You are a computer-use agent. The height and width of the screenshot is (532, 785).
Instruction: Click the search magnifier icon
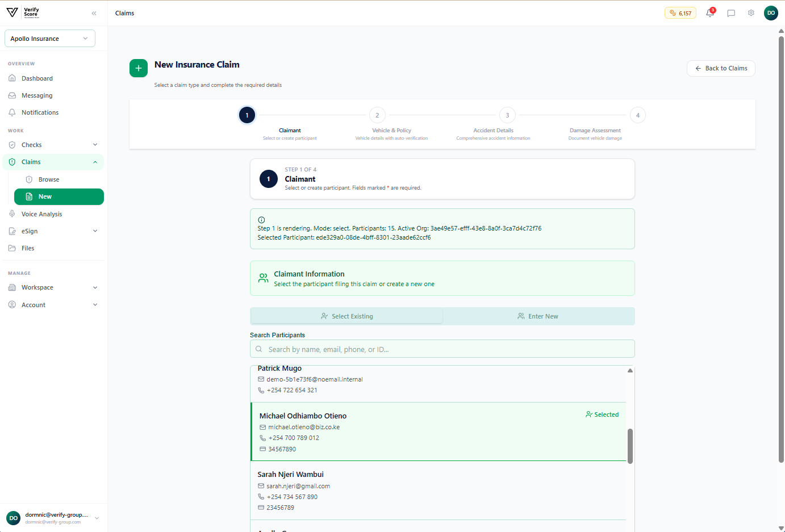click(x=259, y=349)
